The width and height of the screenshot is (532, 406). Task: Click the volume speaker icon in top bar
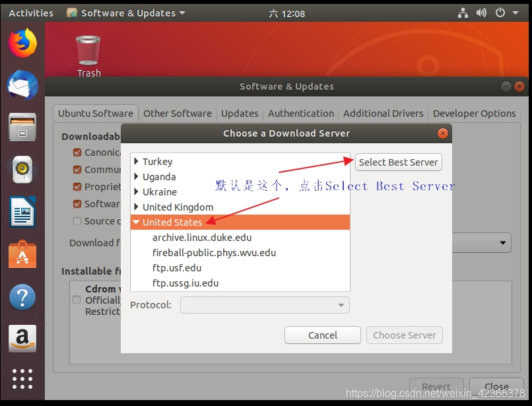(x=481, y=13)
